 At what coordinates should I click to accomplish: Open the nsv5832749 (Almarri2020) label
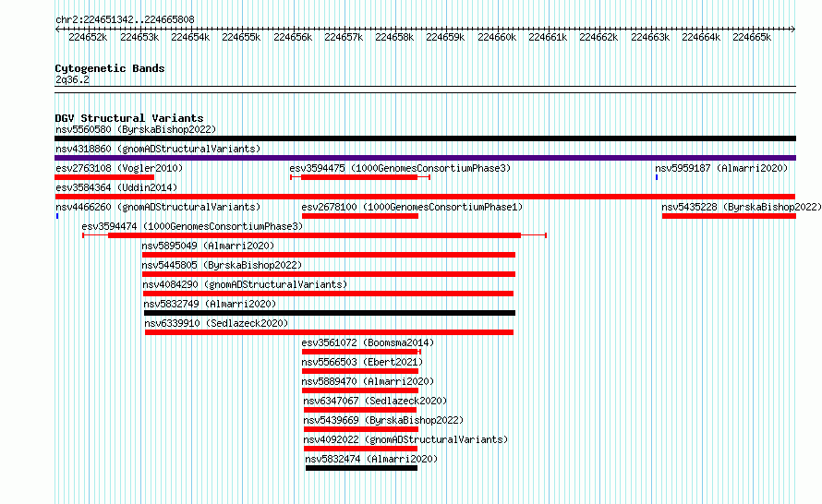pos(210,304)
